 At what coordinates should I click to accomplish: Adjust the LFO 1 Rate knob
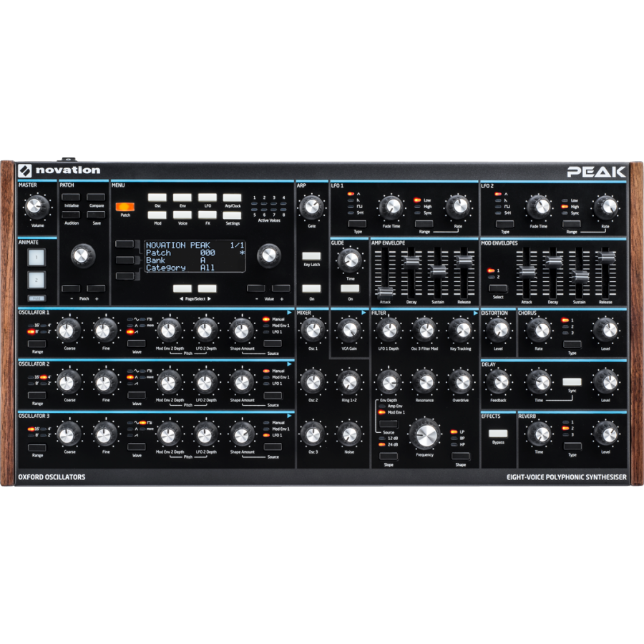click(x=457, y=207)
